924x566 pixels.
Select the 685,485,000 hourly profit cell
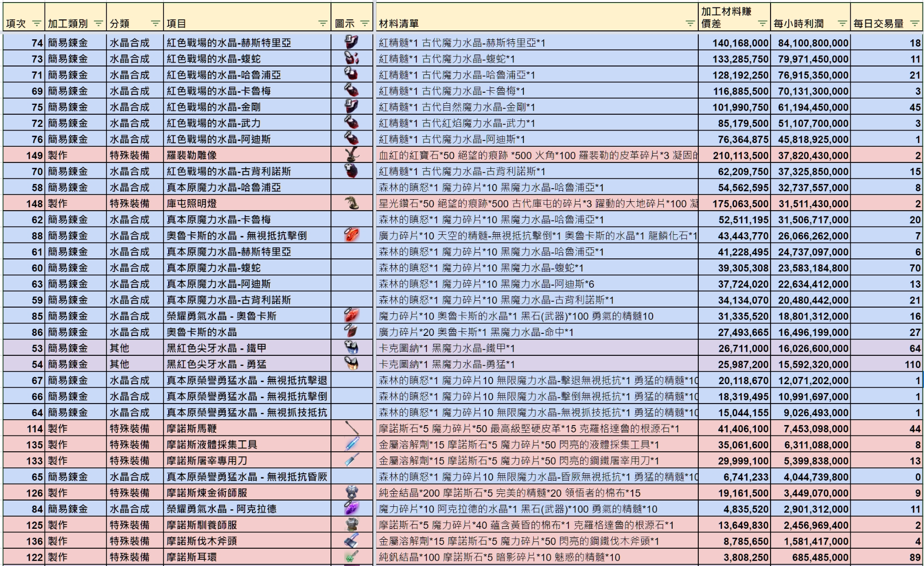(810, 557)
